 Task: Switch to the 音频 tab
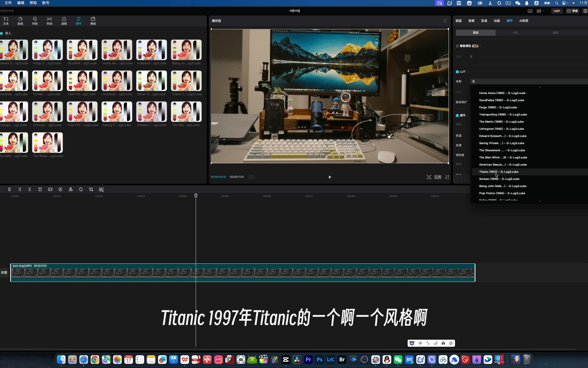point(471,21)
